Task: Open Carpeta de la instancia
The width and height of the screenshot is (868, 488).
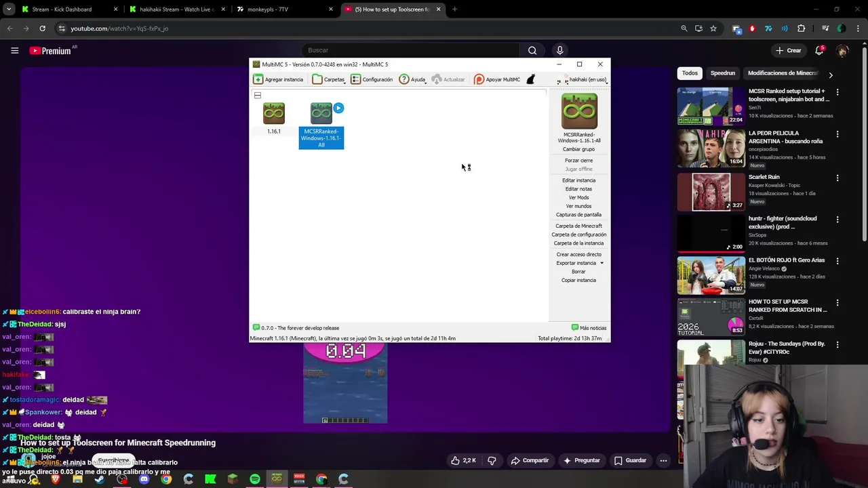Action: (578, 243)
